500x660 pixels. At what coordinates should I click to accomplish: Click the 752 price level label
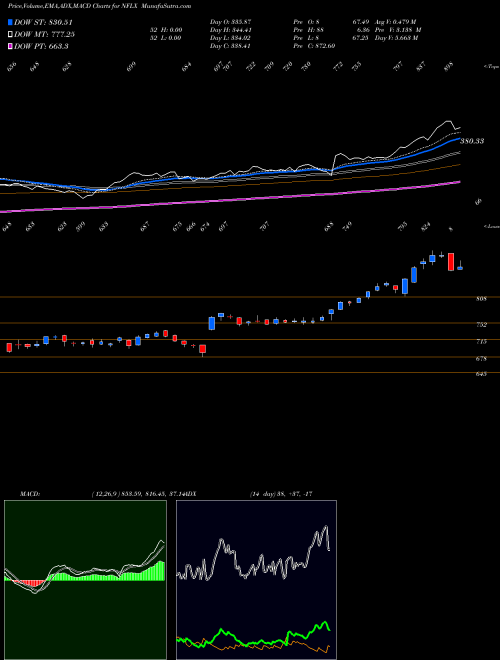click(x=481, y=325)
